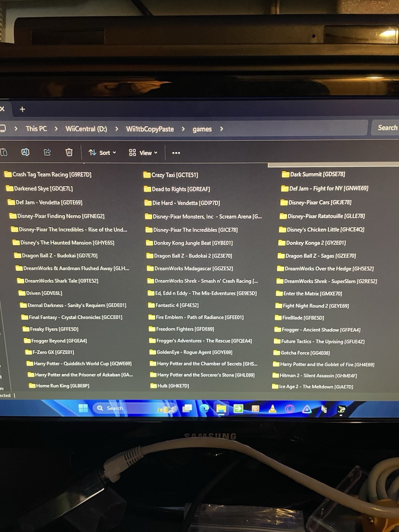Screen dimensions: 399x532
Task: Select Driven [GDVE6L] folder
Action: pos(41,293)
